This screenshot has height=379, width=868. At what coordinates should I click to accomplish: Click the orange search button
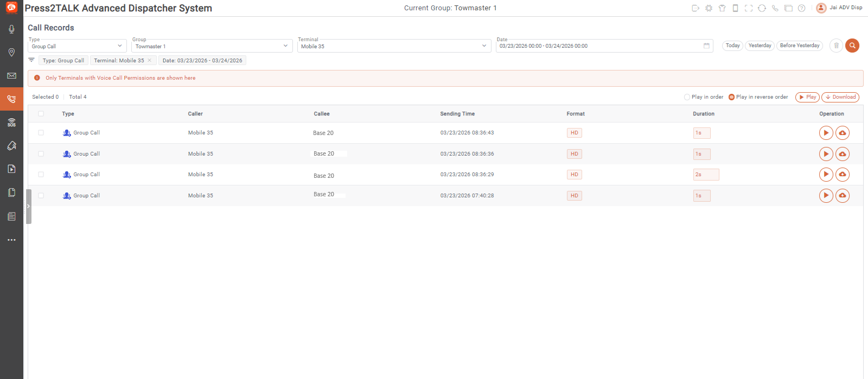coord(852,46)
